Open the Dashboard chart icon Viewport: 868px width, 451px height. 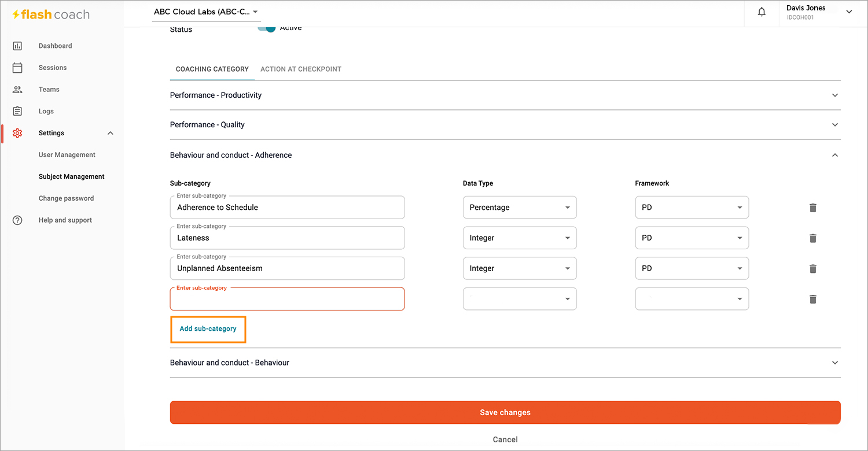(x=17, y=46)
